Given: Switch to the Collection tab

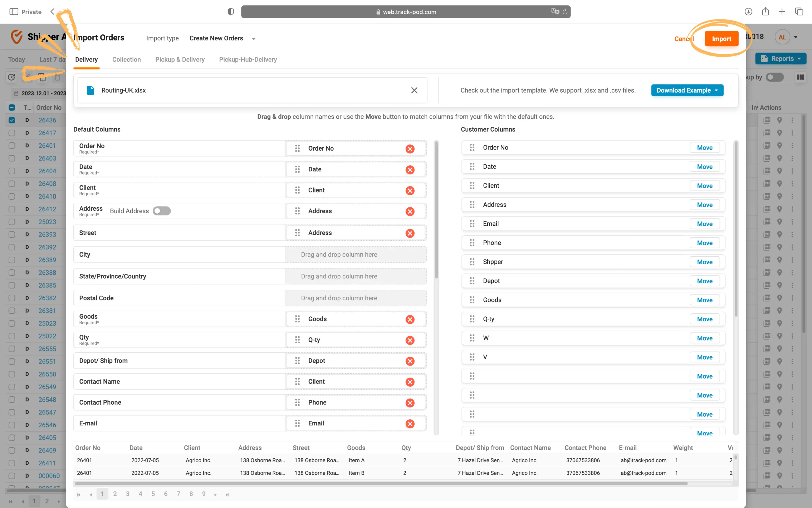Looking at the screenshot, I should [126, 59].
